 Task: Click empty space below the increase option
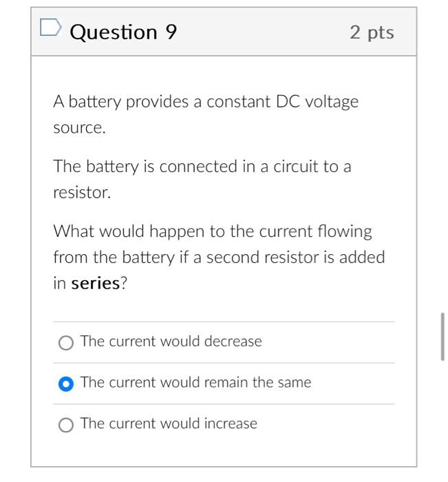pyautogui.click(x=224, y=450)
